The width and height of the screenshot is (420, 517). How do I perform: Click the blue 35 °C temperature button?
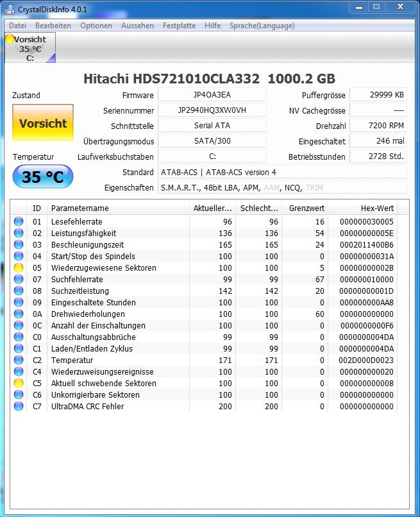click(x=43, y=177)
